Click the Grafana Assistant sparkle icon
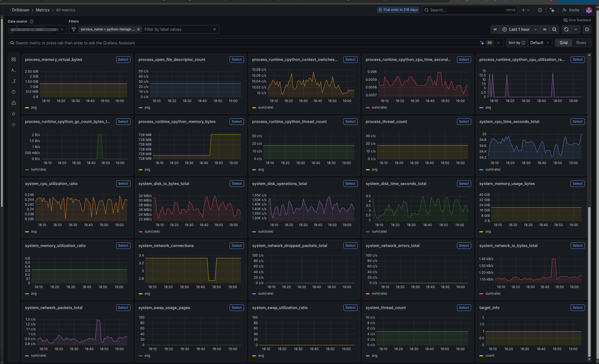599x364 pixels. pos(482,43)
